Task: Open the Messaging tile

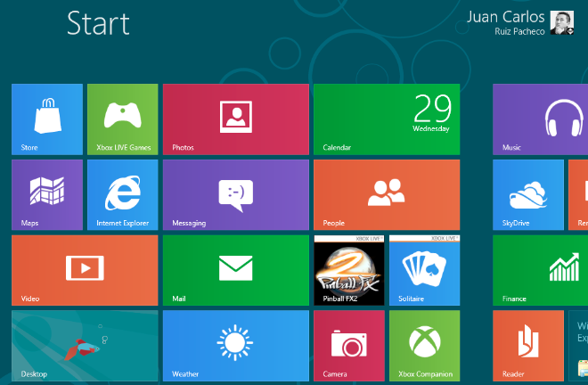Action: [236, 195]
